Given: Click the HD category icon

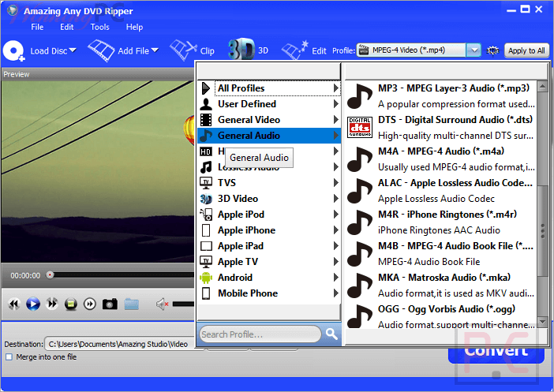Looking at the screenshot, I should [206, 151].
